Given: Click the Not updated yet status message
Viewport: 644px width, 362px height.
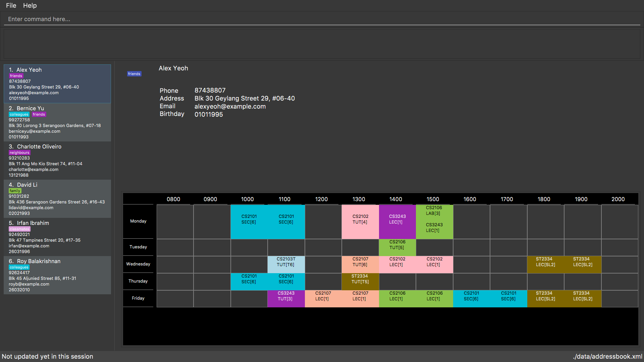Looking at the screenshot, I should (x=47, y=356).
